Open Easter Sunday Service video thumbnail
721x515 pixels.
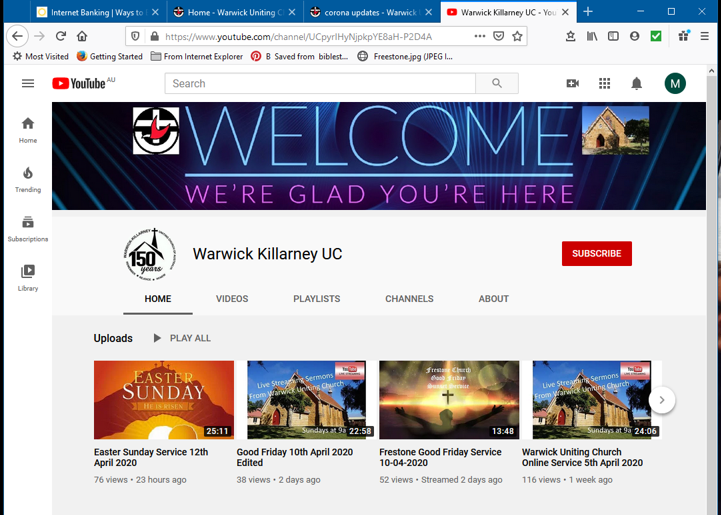click(x=164, y=400)
